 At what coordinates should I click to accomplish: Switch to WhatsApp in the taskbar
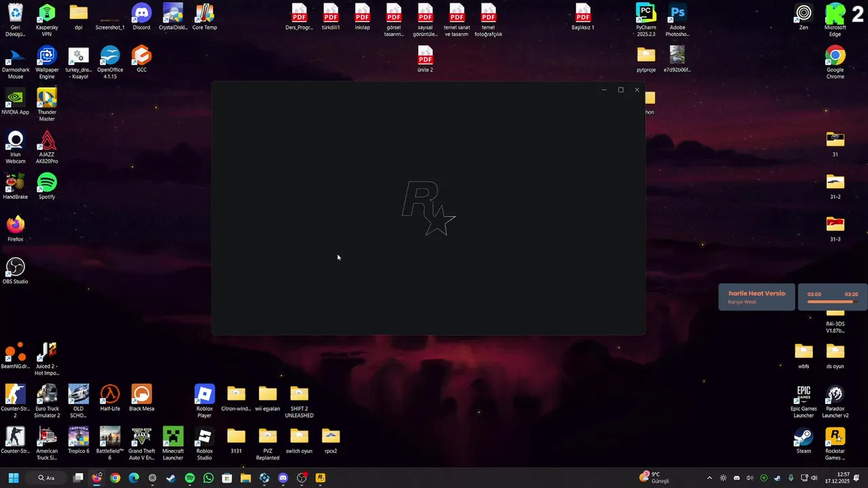point(208,478)
